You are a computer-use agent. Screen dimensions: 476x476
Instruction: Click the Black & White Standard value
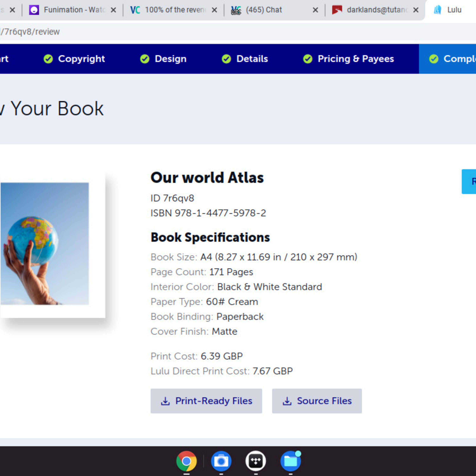pos(270,287)
